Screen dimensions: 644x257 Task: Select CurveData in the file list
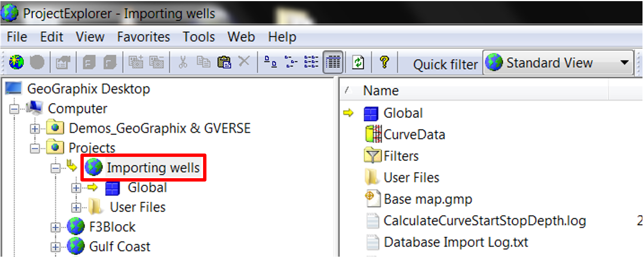point(414,135)
